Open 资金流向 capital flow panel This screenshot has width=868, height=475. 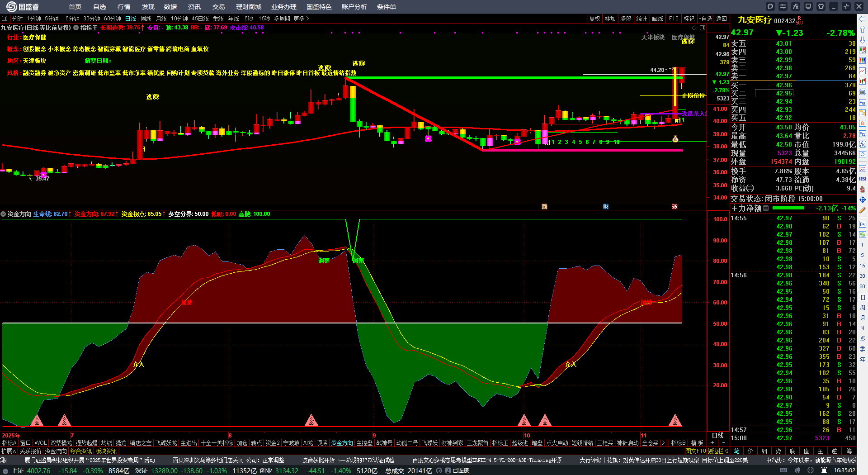pos(56,451)
